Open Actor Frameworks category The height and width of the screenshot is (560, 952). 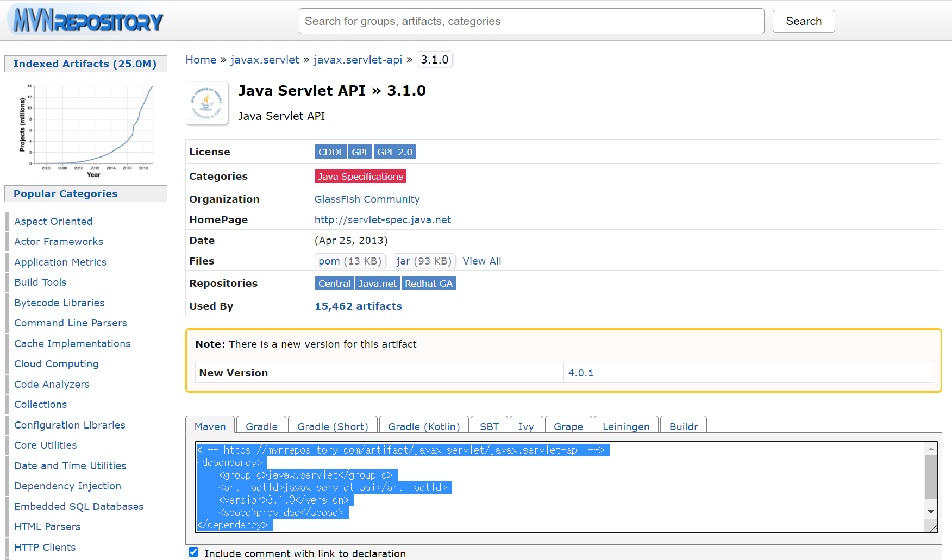point(59,242)
